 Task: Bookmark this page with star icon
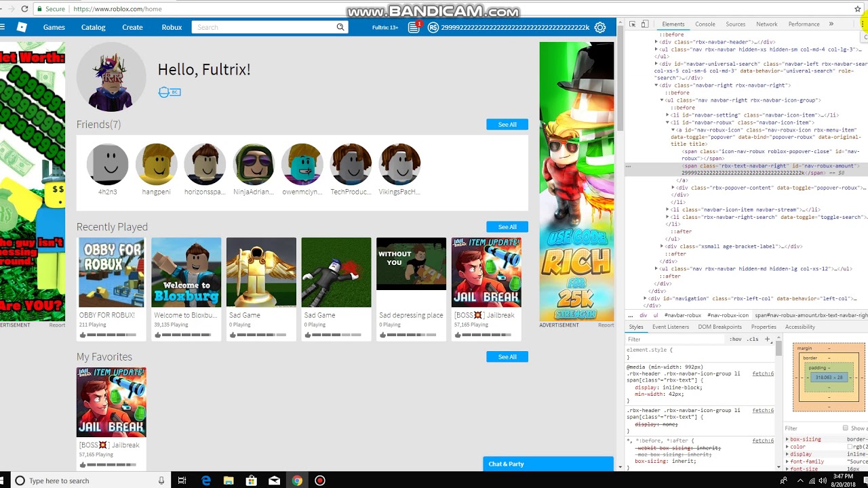[858, 9]
